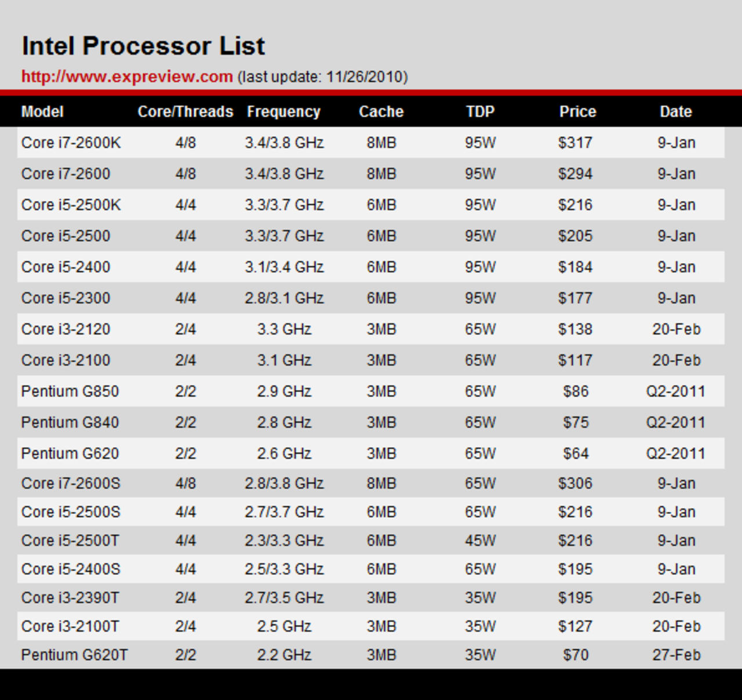
Task: Click the Pentium G850 model name
Action: pyautogui.click(x=70, y=391)
